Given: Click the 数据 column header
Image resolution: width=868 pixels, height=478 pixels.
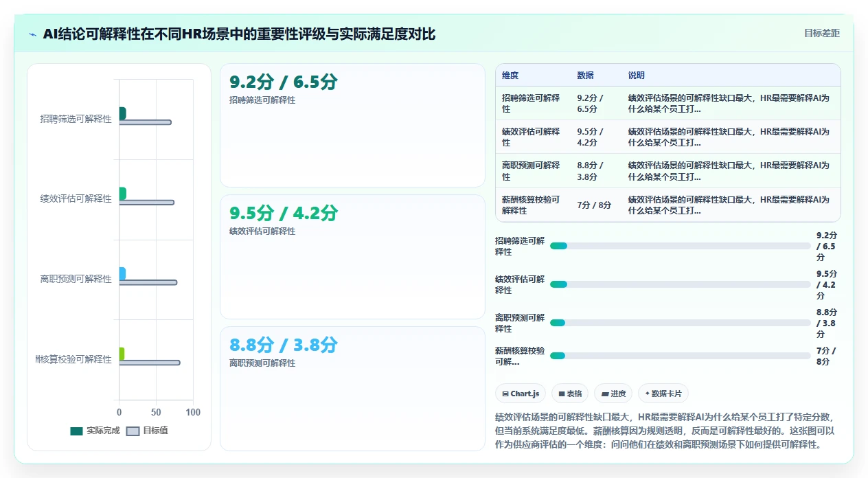Looking at the screenshot, I should pos(586,76).
